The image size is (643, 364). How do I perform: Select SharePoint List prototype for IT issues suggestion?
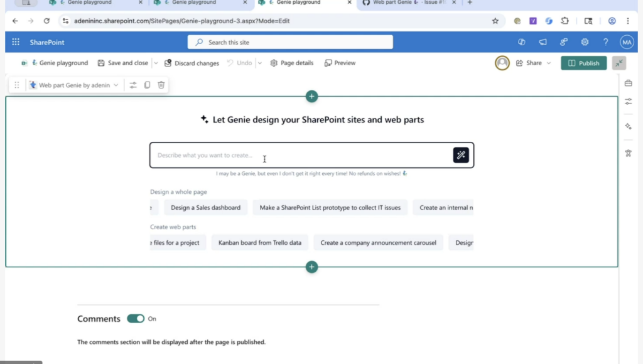(330, 207)
